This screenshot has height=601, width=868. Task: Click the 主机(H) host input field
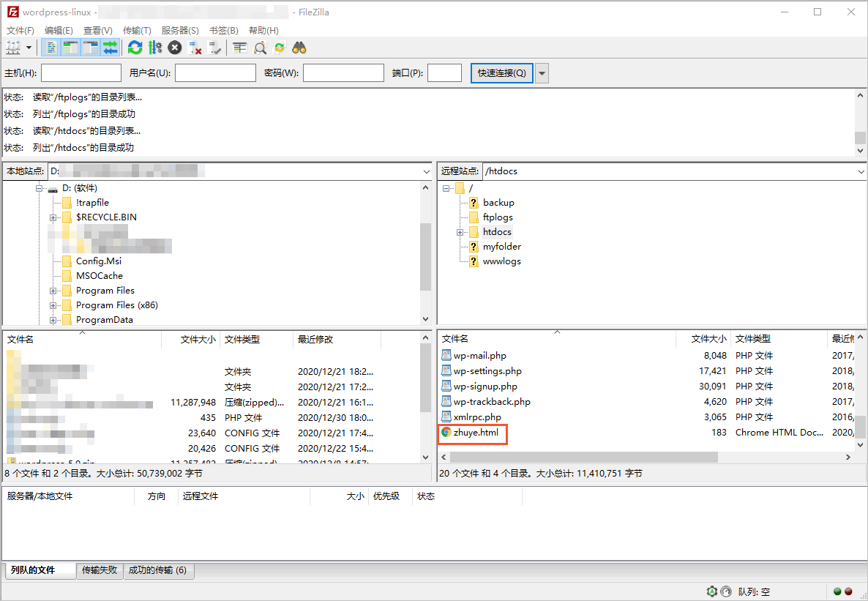81,72
